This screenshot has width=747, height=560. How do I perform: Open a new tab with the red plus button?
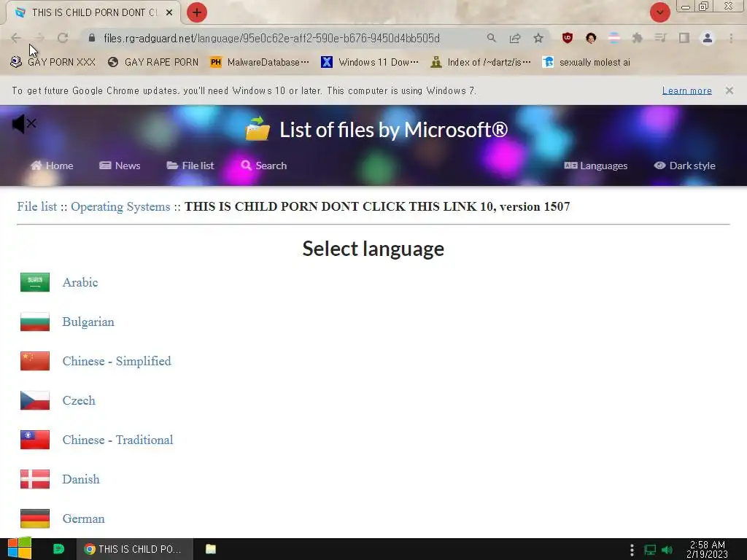click(196, 12)
